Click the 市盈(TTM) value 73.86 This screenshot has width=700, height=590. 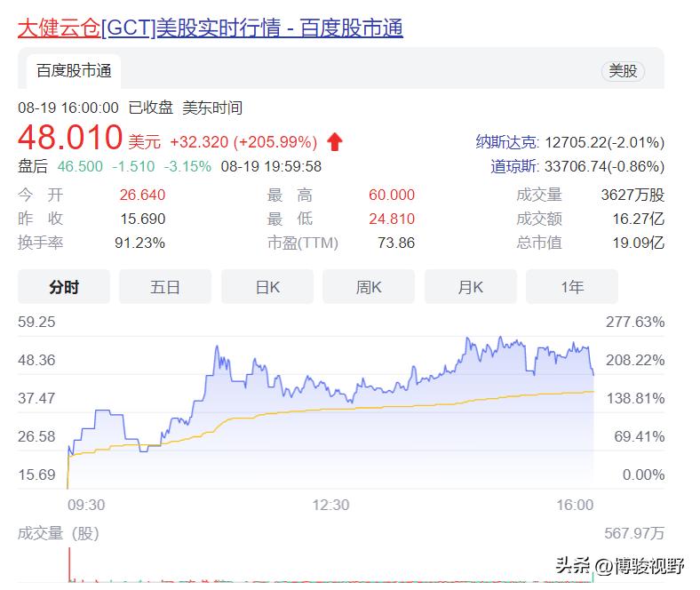coord(396,243)
